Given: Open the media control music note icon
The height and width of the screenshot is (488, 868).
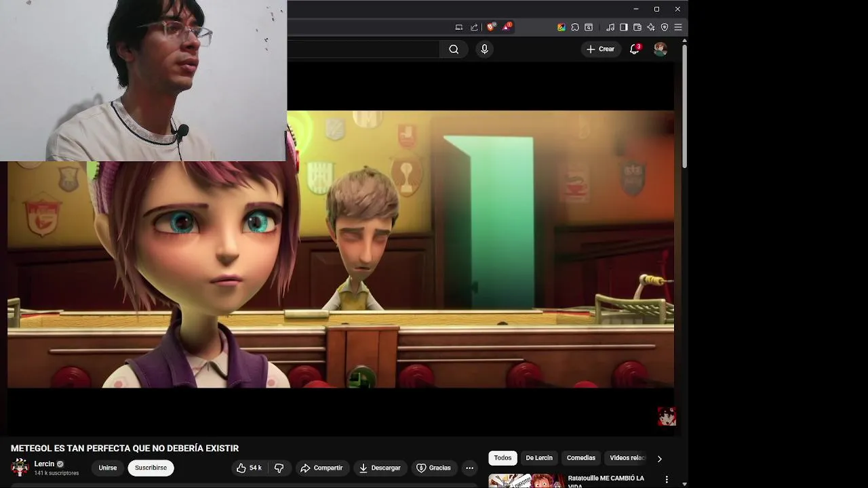Looking at the screenshot, I should click(x=610, y=27).
